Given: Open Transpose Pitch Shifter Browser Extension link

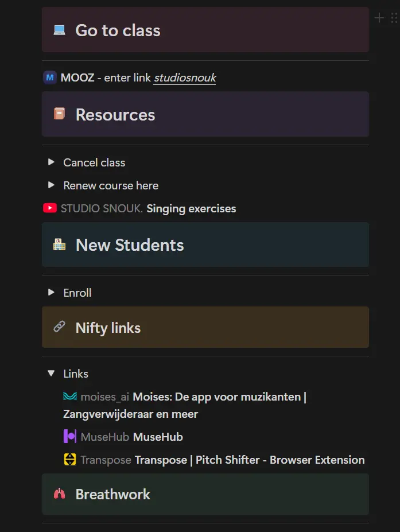Looking at the screenshot, I should [250, 460].
